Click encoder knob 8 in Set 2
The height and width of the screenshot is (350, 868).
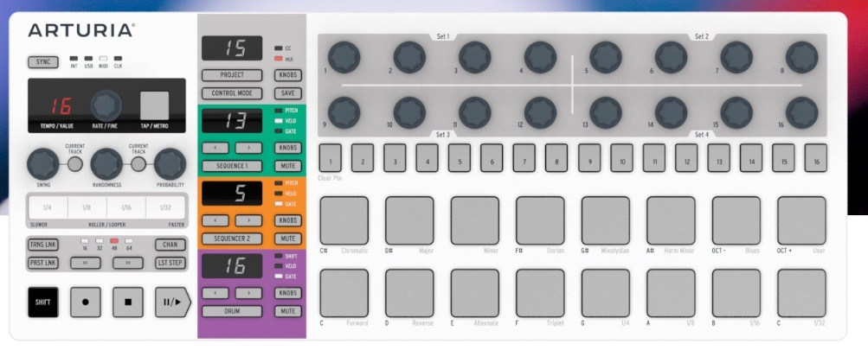coord(801,57)
